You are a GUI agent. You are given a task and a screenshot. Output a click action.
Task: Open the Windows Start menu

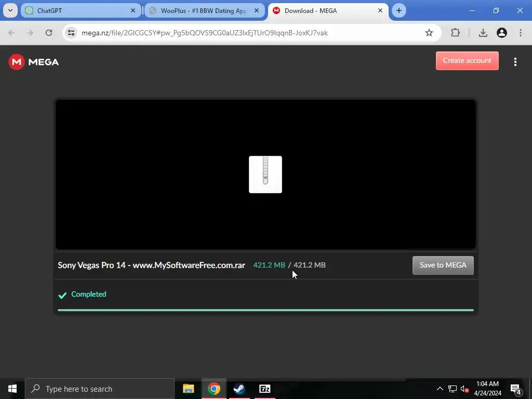pos(12,389)
